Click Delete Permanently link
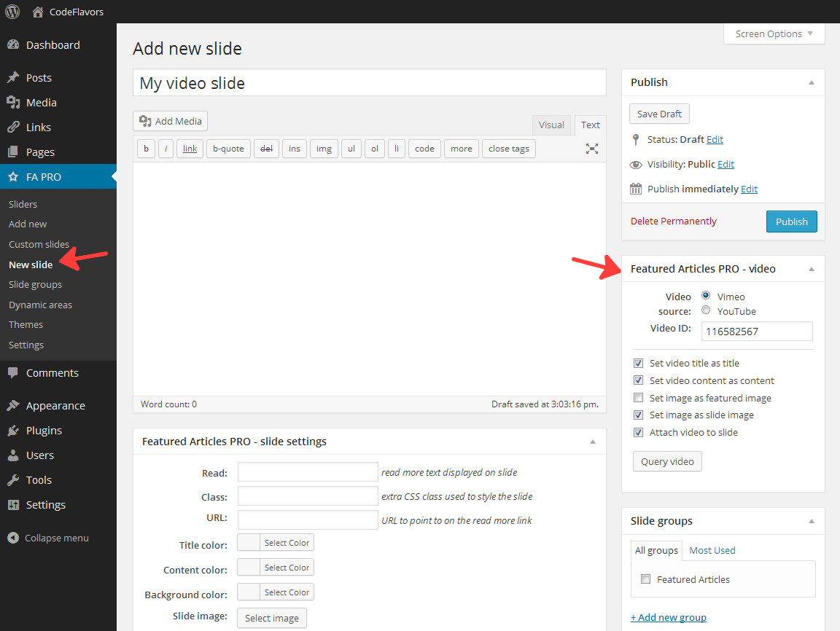Image resolution: width=840 pixels, height=631 pixels. tap(674, 221)
